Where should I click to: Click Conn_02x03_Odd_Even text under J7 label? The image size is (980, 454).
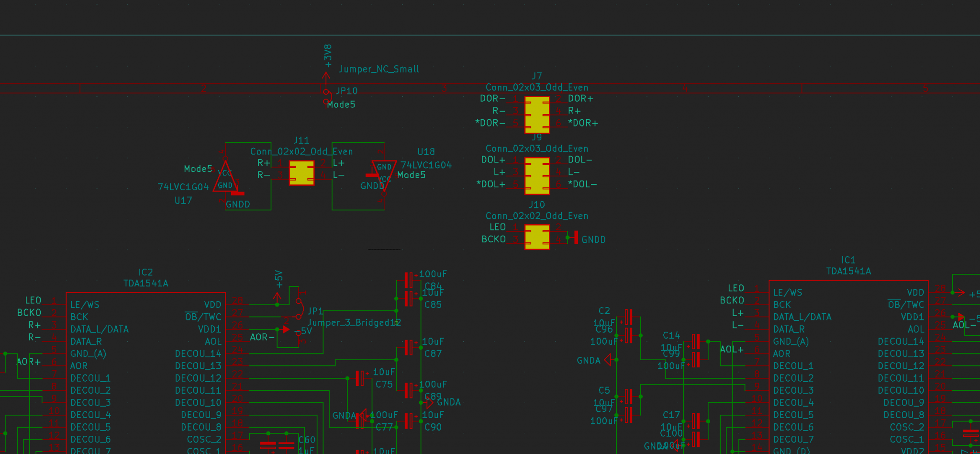coord(537,88)
